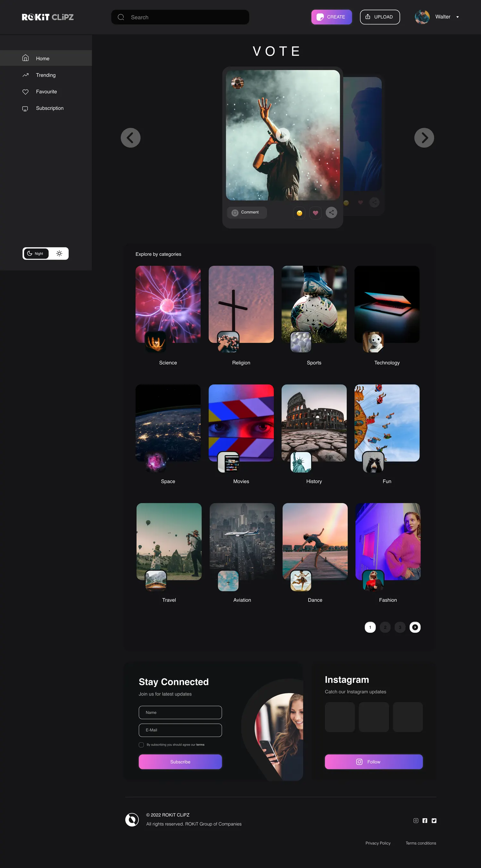Click the Aviation plane avatar icon

pos(228,581)
